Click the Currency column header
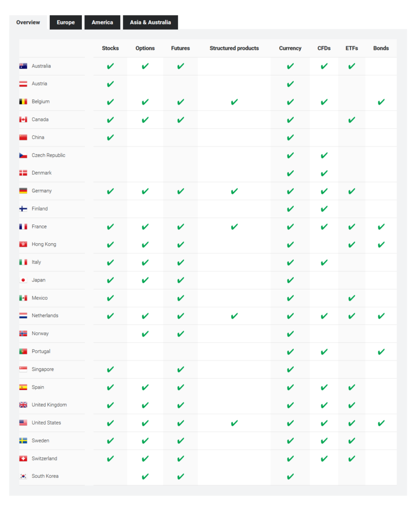The width and height of the screenshot is (420, 505). point(290,48)
